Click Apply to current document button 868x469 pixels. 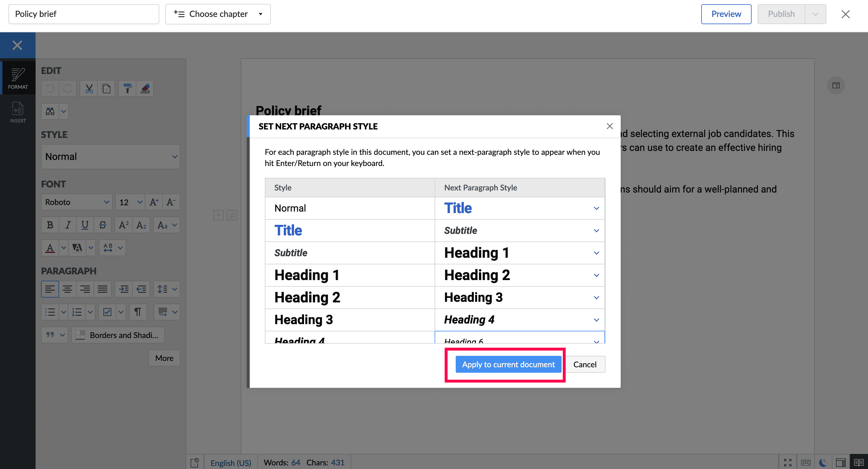508,365
